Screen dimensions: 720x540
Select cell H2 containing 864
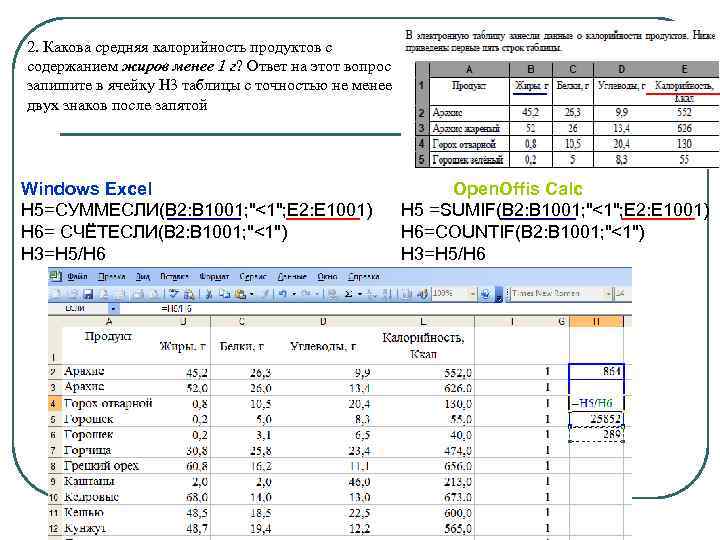coord(596,371)
